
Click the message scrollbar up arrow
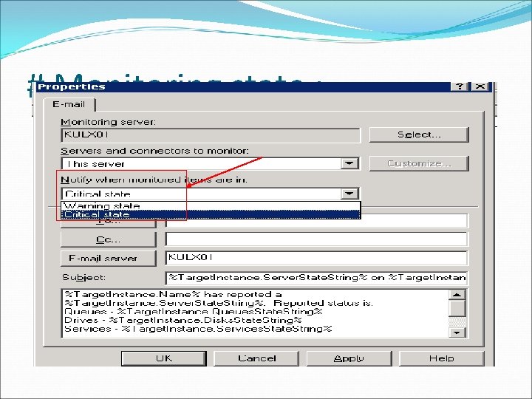point(457,295)
